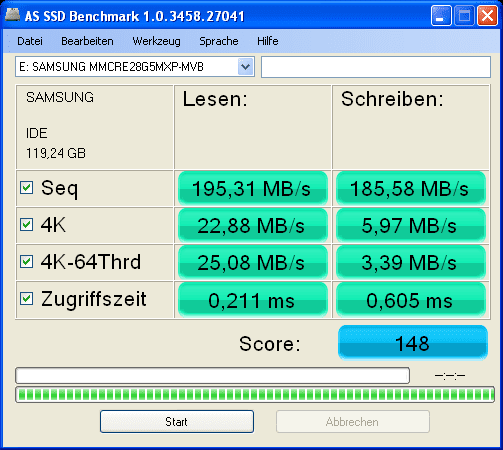Click the 4K-64Thrd read result 25,08 MB/s
Viewport: 503px width, 450px height.
[253, 262]
